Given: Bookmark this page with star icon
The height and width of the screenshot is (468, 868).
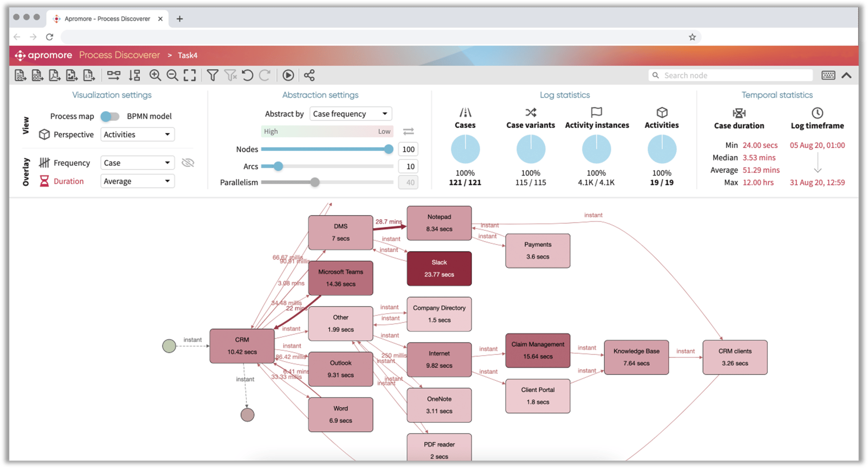Looking at the screenshot, I should click(692, 37).
